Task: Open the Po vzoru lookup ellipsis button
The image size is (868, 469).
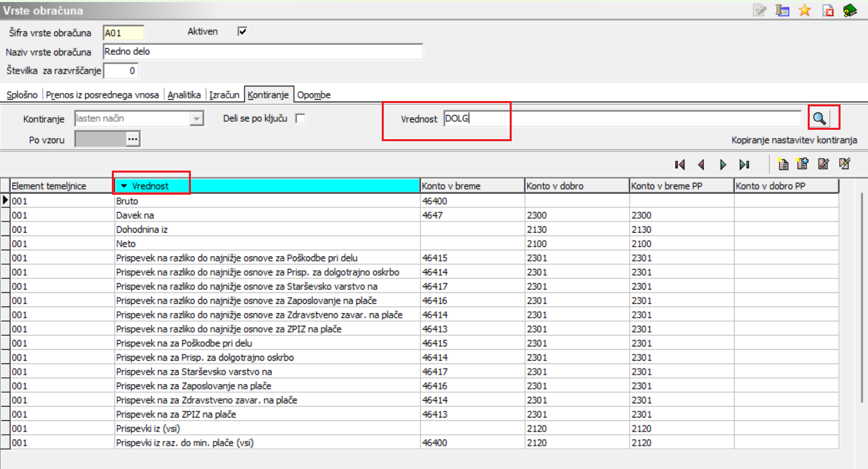Action: pos(133,139)
